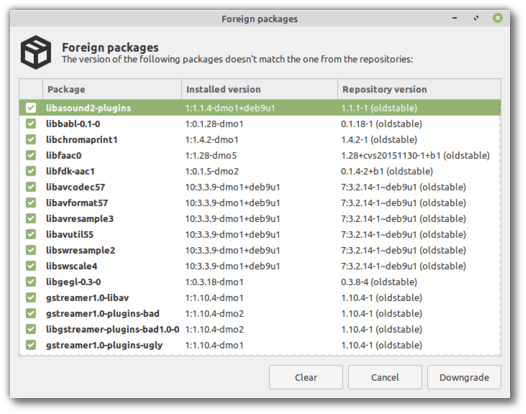526x414 pixels.
Task: Click the Downgrade button
Action: (x=464, y=377)
